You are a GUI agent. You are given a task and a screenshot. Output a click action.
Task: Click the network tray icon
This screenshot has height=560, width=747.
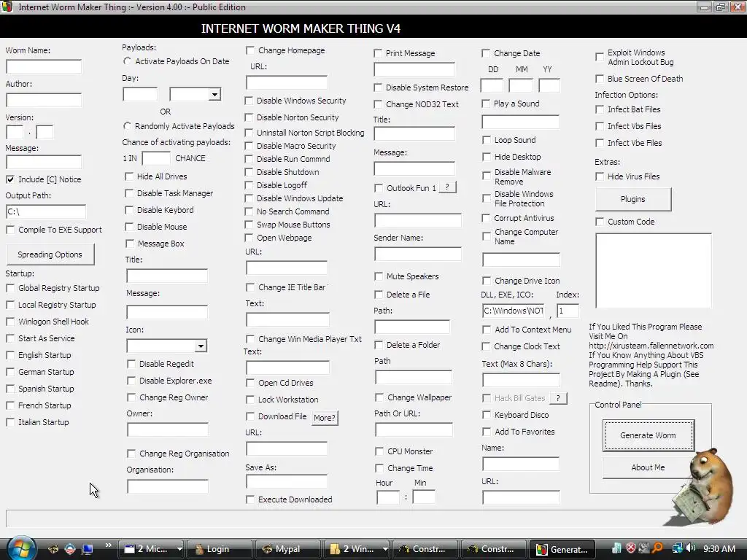[x=677, y=548]
